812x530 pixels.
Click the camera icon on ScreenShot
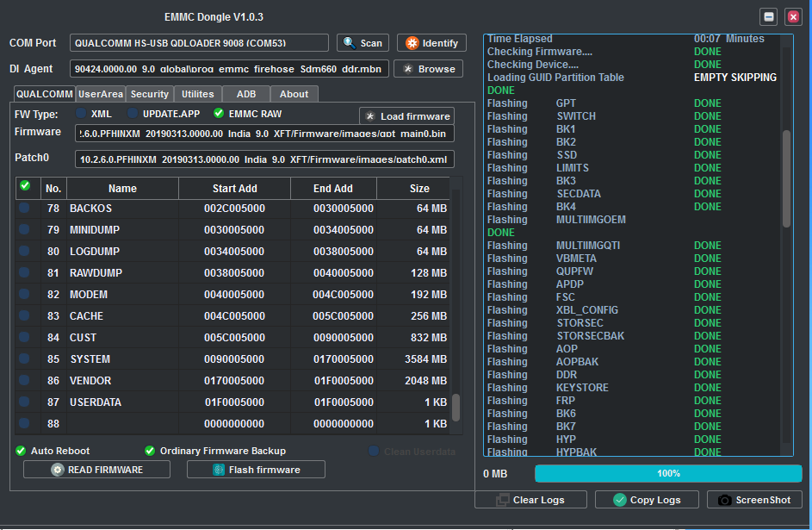(724, 500)
